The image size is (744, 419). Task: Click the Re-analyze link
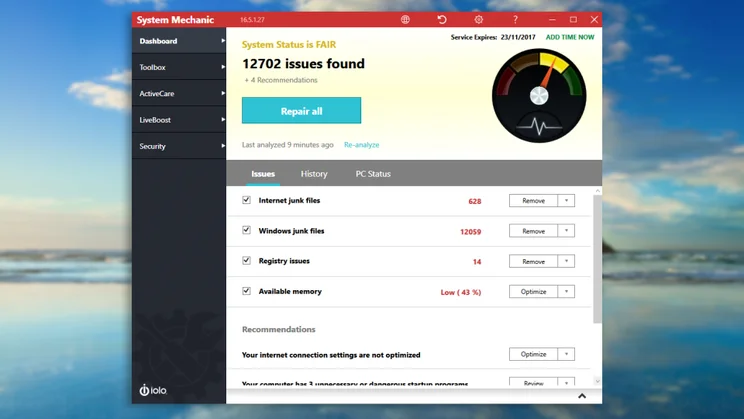point(362,145)
